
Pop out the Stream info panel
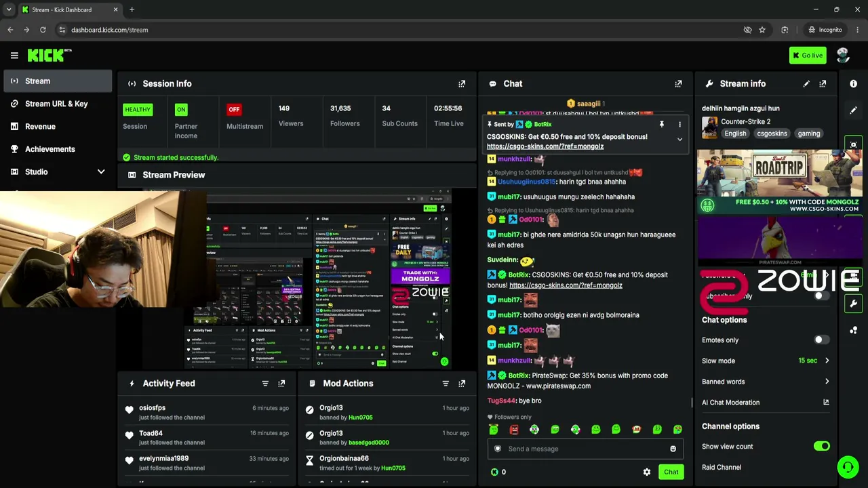point(823,84)
